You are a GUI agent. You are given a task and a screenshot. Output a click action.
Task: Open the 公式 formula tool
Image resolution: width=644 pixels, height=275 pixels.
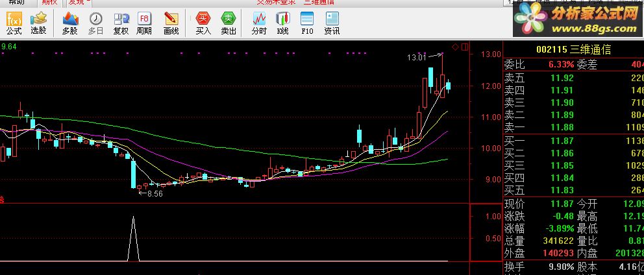pyautogui.click(x=14, y=23)
